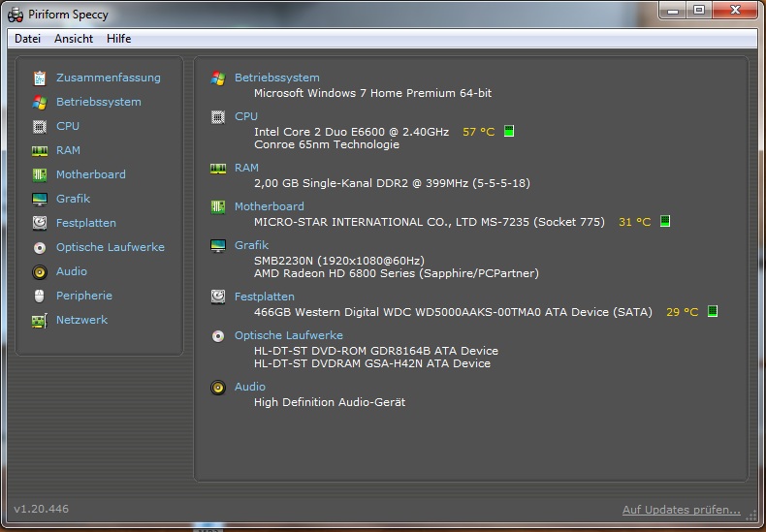
Task: Click the Windows flag icon beside Betriebssystem heading
Action: coord(218,78)
